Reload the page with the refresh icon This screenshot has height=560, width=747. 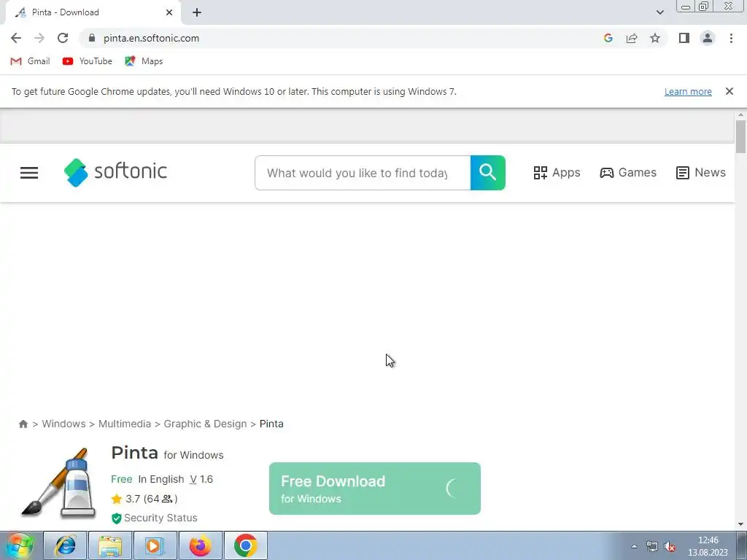(x=63, y=38)
